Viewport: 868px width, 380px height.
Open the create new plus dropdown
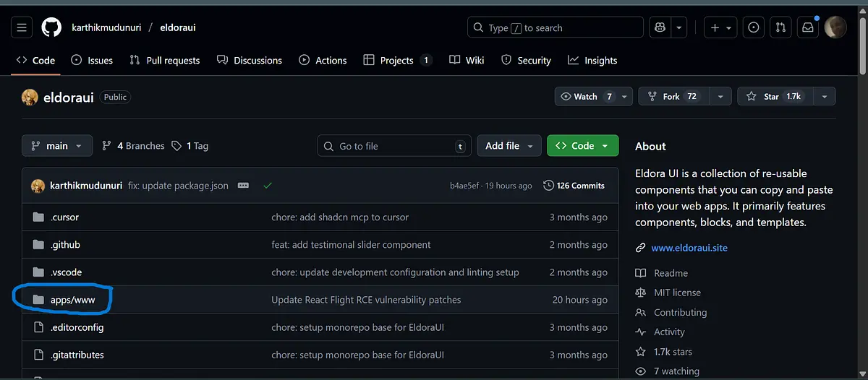720,27
